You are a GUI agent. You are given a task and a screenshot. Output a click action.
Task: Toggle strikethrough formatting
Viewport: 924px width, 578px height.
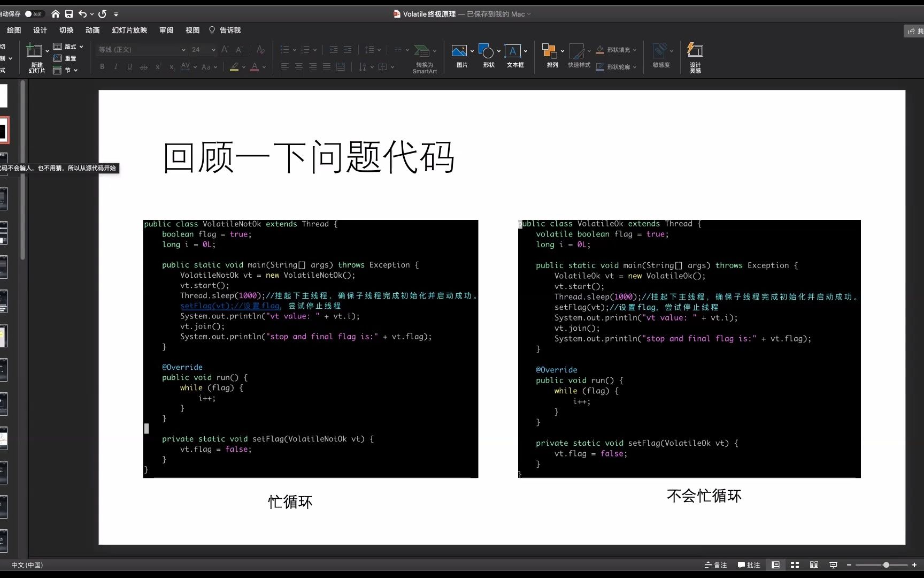pos(143,67)
